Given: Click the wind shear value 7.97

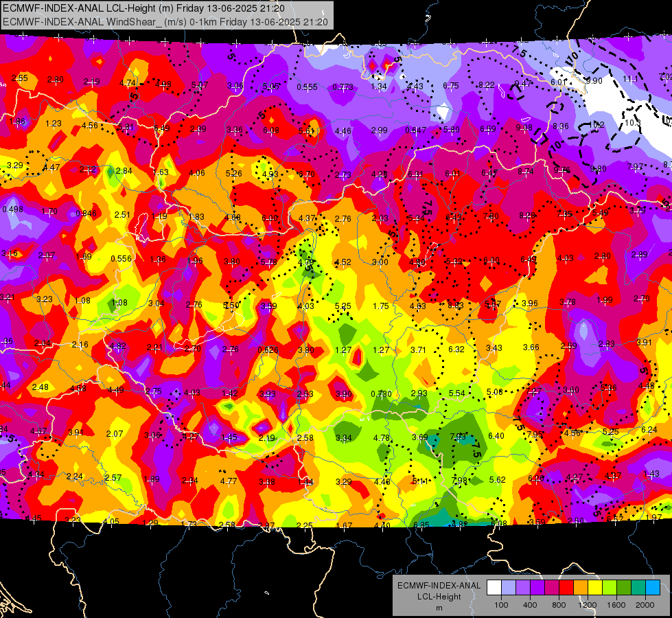Looking at the screenshot, I should coord(635,166).
